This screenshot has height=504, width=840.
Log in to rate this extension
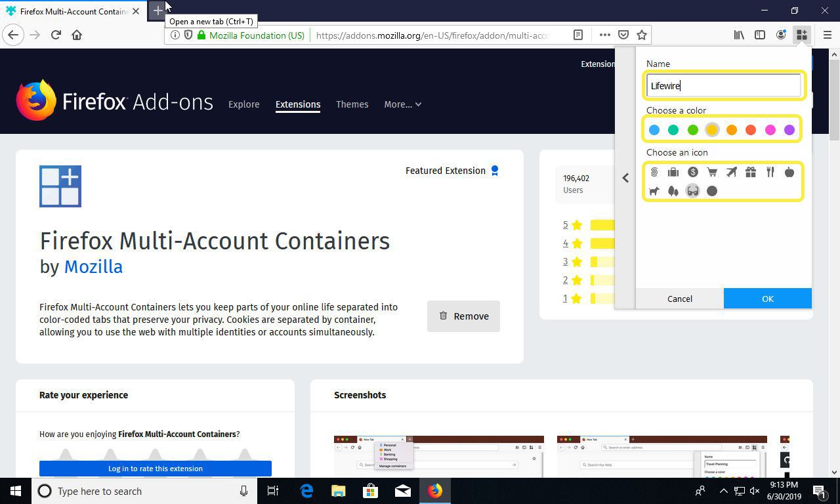(x=156, y=469)
